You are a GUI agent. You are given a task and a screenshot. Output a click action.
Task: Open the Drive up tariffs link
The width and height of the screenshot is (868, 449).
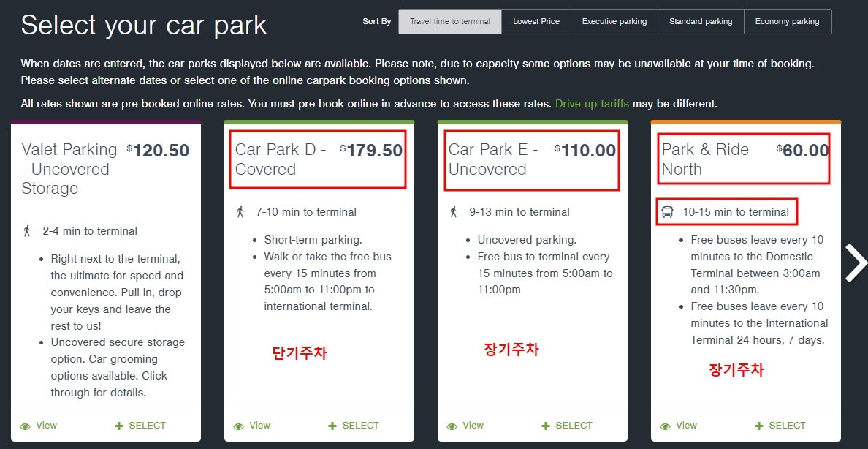tap(592, 104)
